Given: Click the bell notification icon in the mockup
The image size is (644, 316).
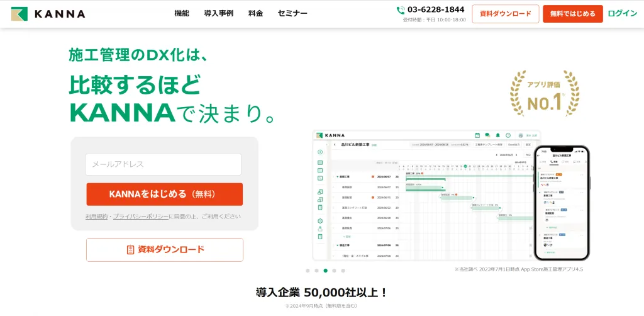Looking at the screenshot, I should pos(498,135).
